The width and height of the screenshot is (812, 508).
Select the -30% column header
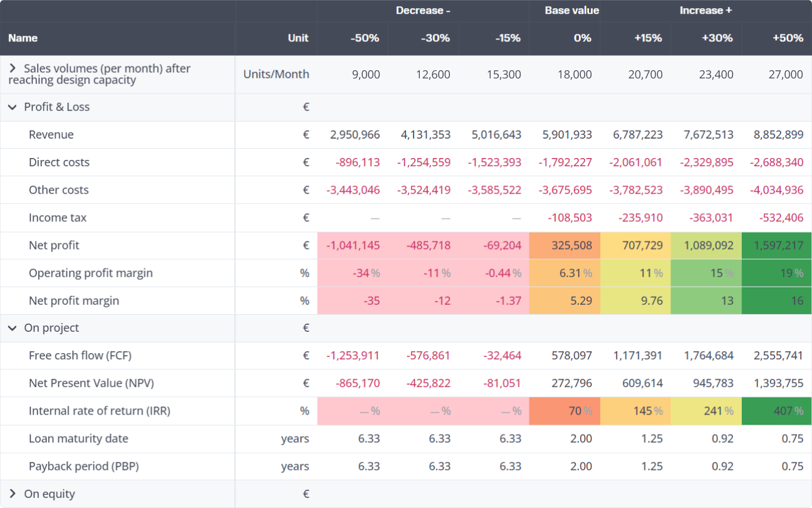click(435, 38)
